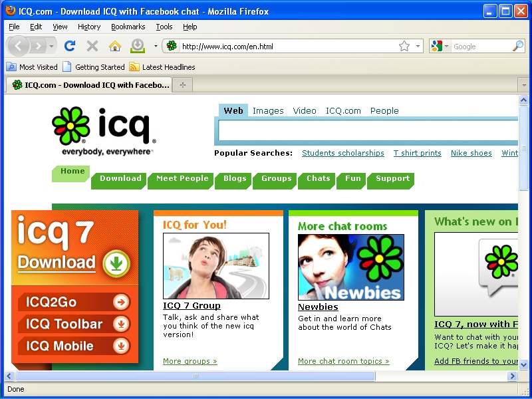532x399 pixels.
Task: Open the Bookmarks menu
Action: (128, 27)
